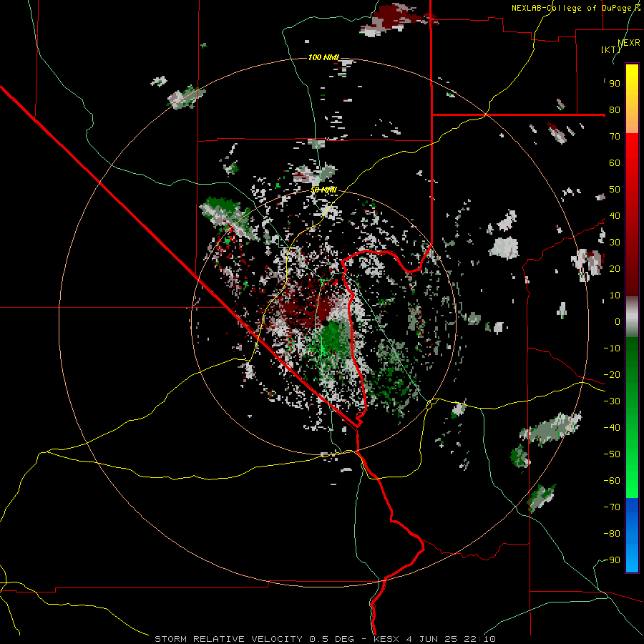Click the 22:10 timestamp in the bottom caption
This screenshot has width=644, height=644.
479,639
